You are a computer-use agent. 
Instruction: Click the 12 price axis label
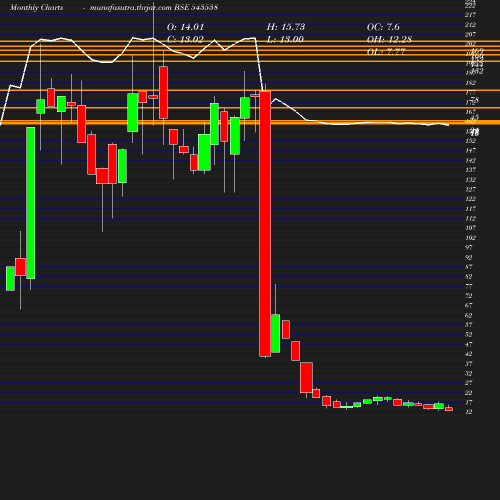tap(469, 412)
